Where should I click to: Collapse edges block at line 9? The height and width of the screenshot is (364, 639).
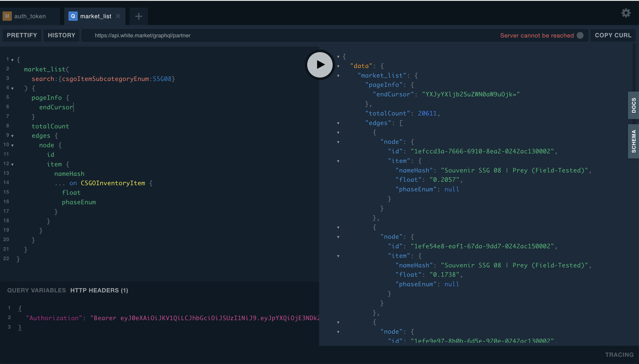click(x=12, y=136)
